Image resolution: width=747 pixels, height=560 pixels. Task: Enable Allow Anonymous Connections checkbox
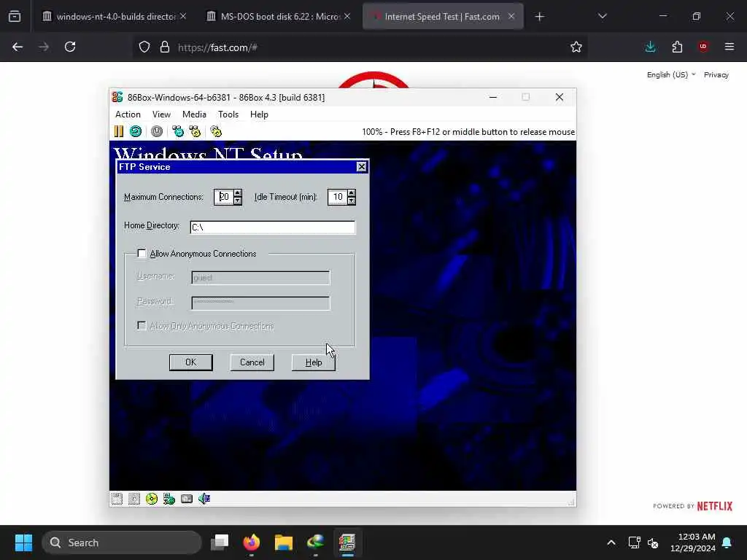(142, 253)
